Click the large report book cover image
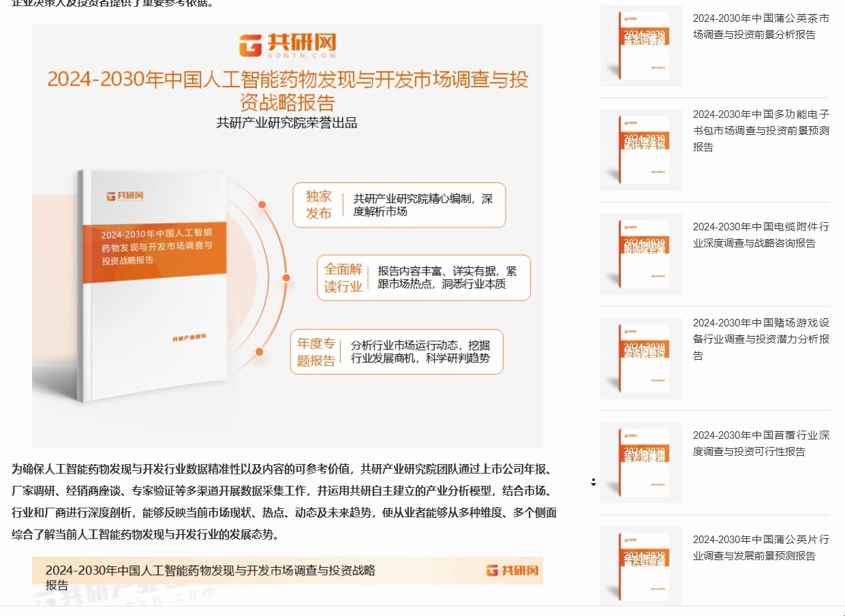Image resolution: width=845 pixels, height=616 pixels. pos(152,285)
